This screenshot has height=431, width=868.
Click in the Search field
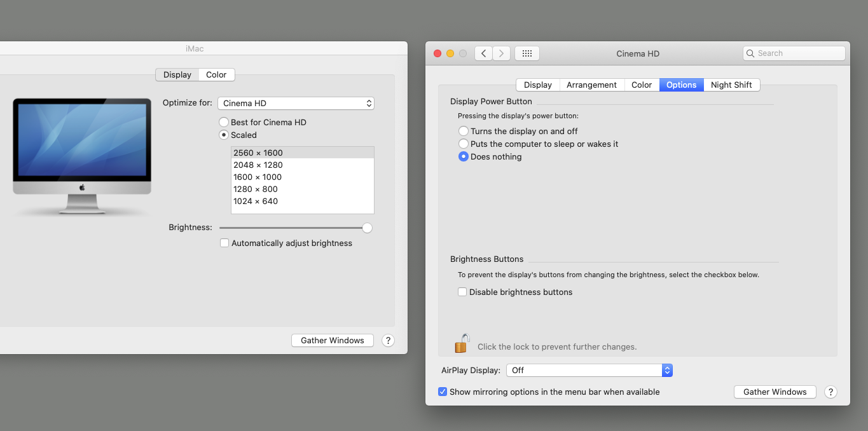click(x=794, y=53)
